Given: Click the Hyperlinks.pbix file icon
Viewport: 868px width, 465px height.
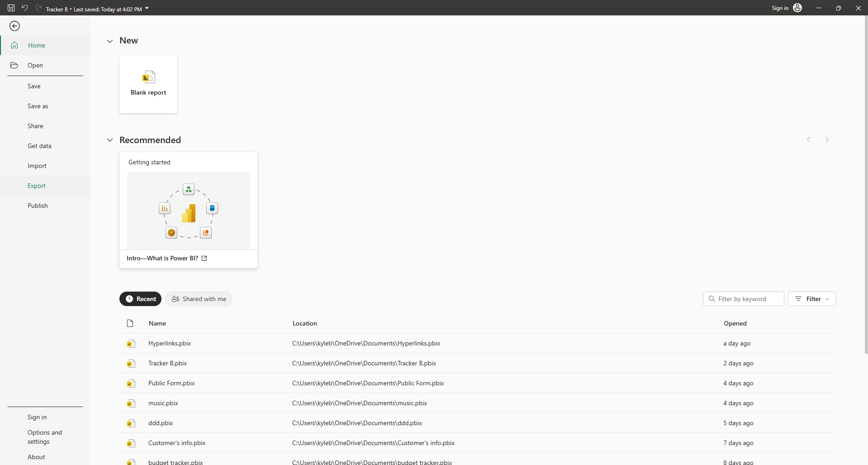Looking at the screenshot, I should point(131,344).
